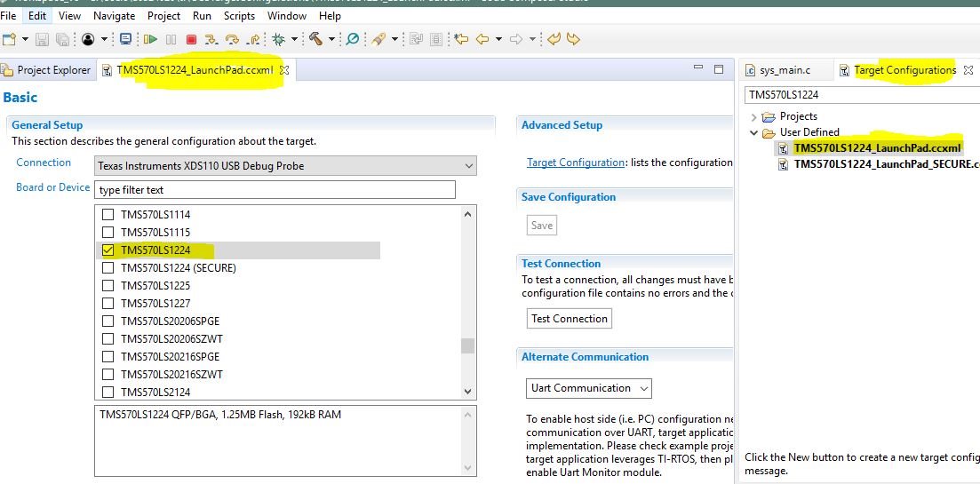
Task: Click the Save configuration button
Action: [x=541, y=226]
